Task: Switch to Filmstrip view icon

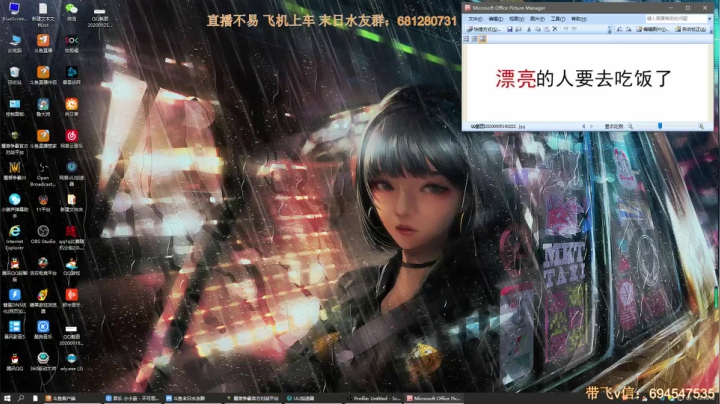Action: 474,39
